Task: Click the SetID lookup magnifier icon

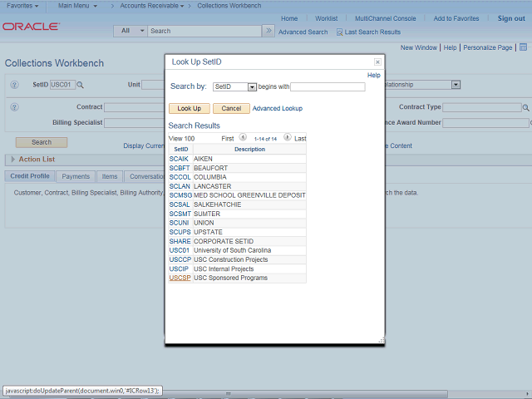Action: (x=81, y=85)
